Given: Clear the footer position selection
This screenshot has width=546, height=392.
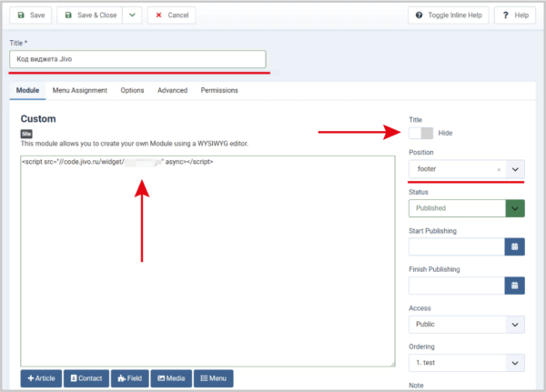Looking at the screenshot, I should tap(499, 169).
